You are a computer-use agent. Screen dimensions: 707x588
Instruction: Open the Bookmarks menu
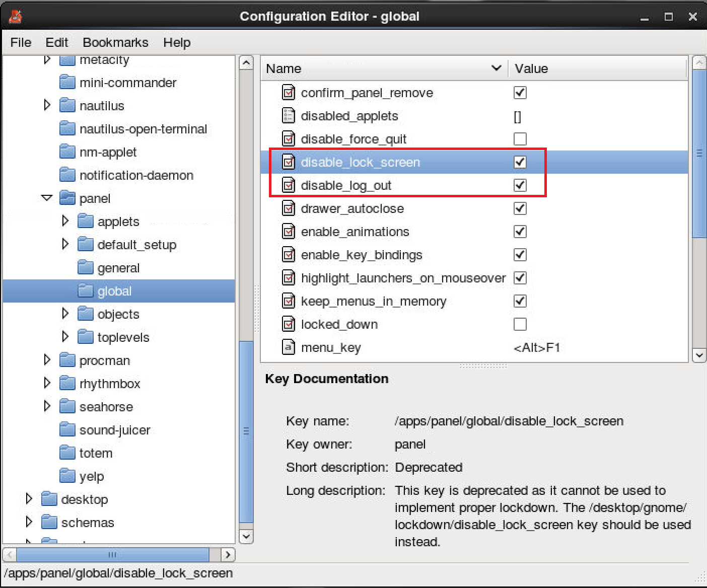tap(115, 43)
